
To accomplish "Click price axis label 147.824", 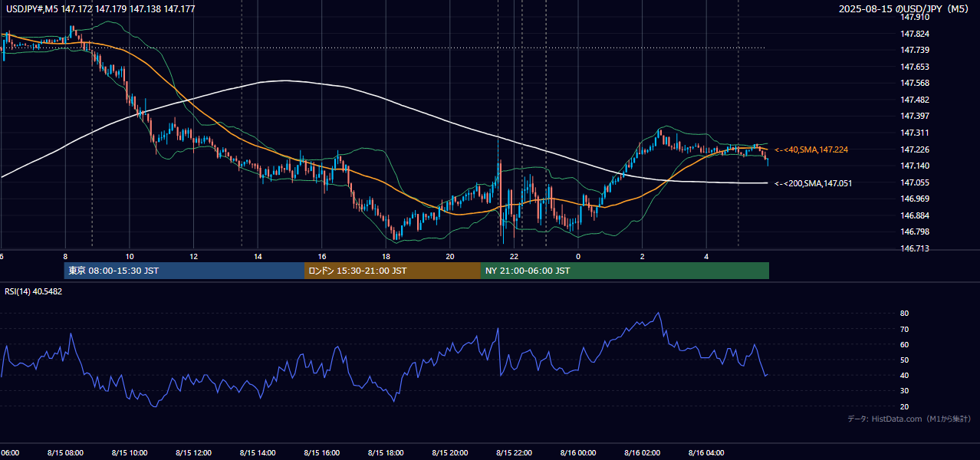I will (x=915, y=34).
